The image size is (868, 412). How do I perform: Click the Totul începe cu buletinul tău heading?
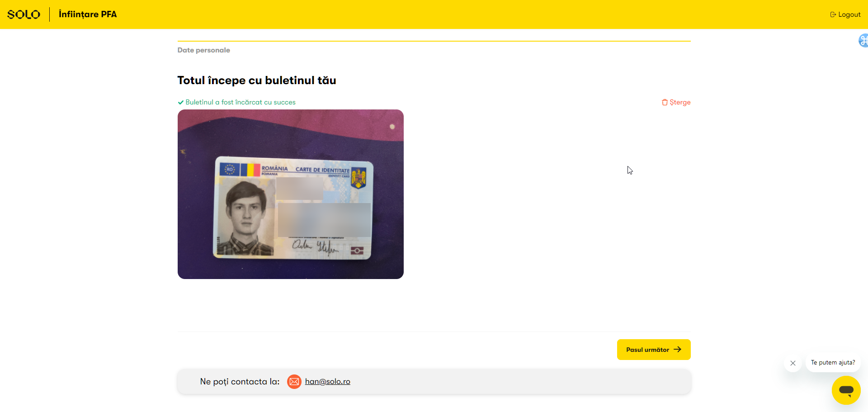[x=257, y=81]
